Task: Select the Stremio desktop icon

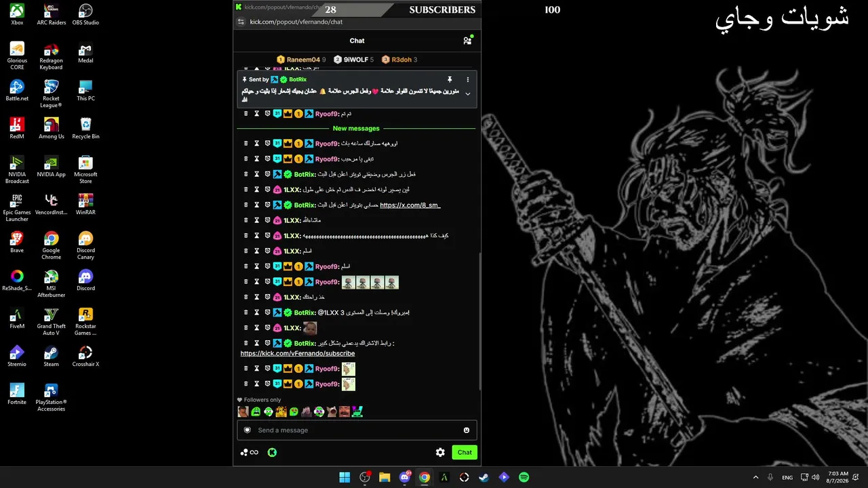Action: (x=17, y=356)
